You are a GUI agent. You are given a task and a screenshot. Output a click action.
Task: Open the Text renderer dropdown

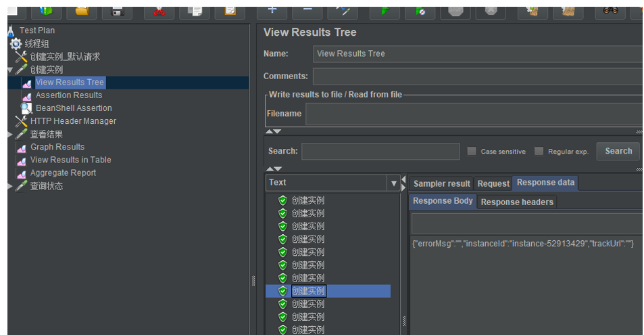pyautogui.click(x=393, y=183)
